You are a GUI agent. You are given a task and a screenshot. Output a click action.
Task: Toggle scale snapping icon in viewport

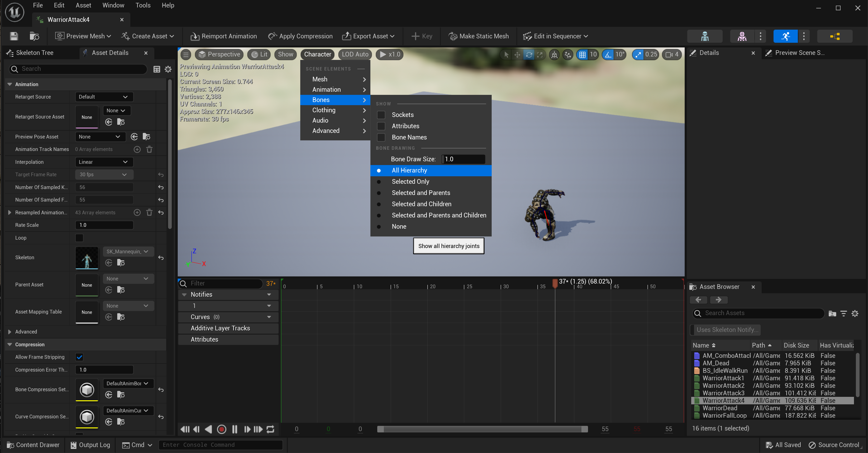(x=638, y=55)
